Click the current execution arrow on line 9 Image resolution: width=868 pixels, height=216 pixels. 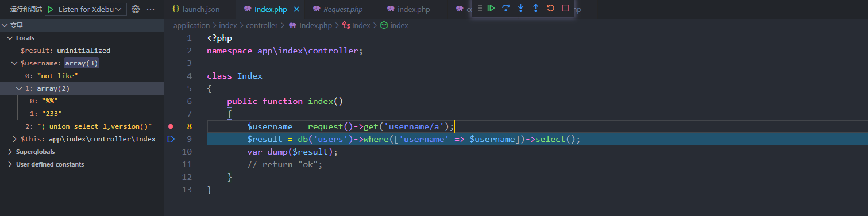[x=171, y=138]
